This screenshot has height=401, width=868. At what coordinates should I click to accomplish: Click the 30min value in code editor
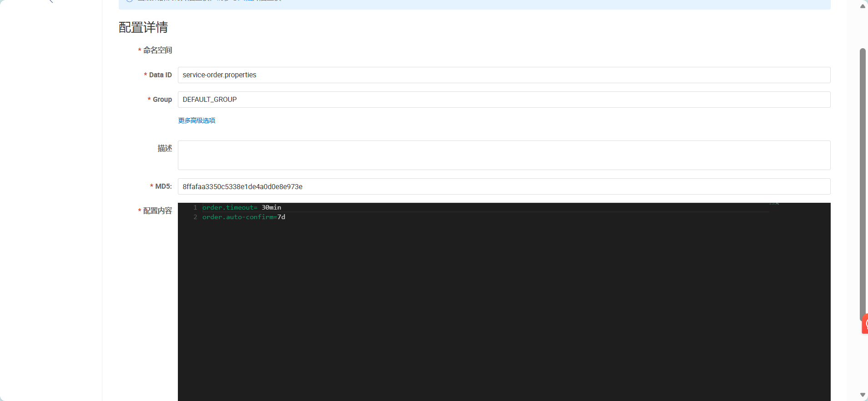271,207
